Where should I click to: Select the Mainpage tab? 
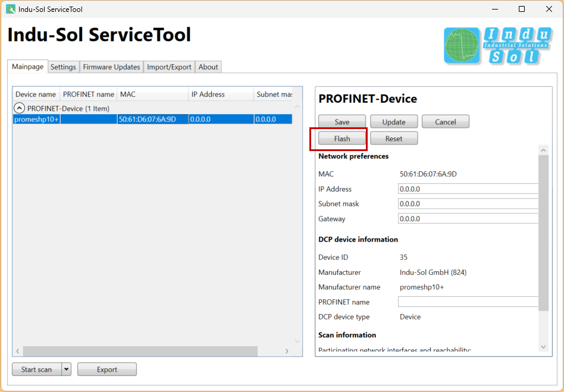pos(28,67)
